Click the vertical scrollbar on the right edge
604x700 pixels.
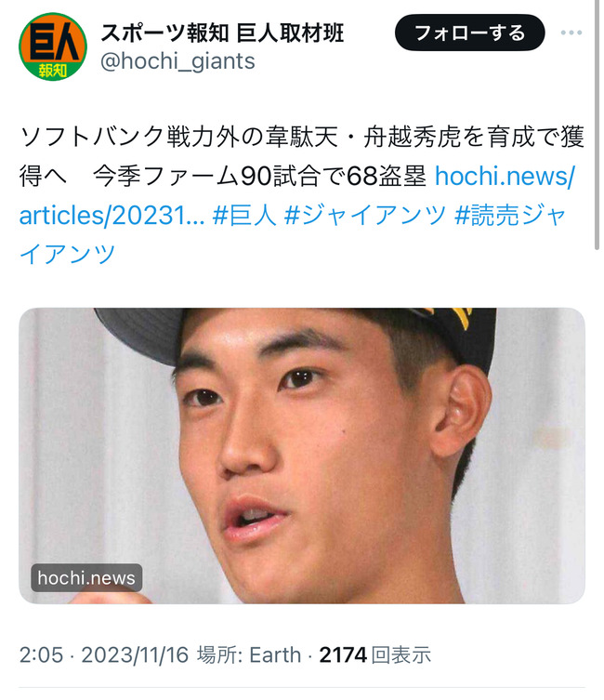(597, 125)
